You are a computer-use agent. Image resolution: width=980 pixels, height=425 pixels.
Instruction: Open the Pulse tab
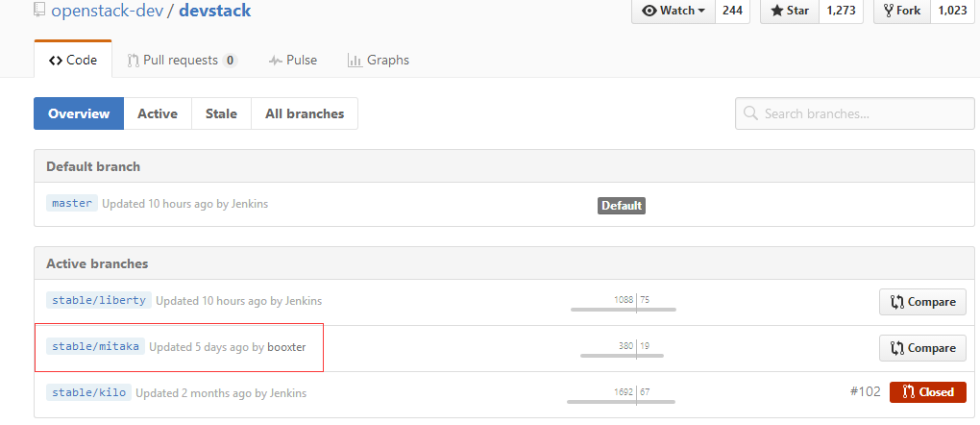click(293, 60)
